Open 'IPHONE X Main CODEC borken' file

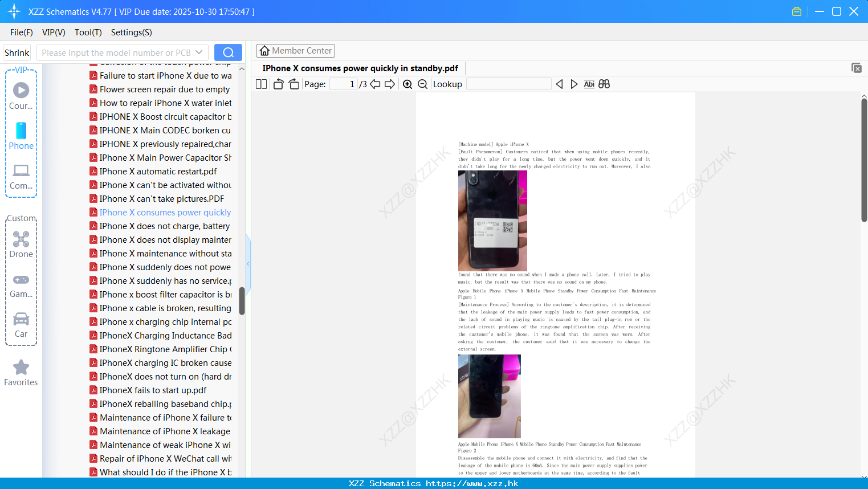(160, 131)
